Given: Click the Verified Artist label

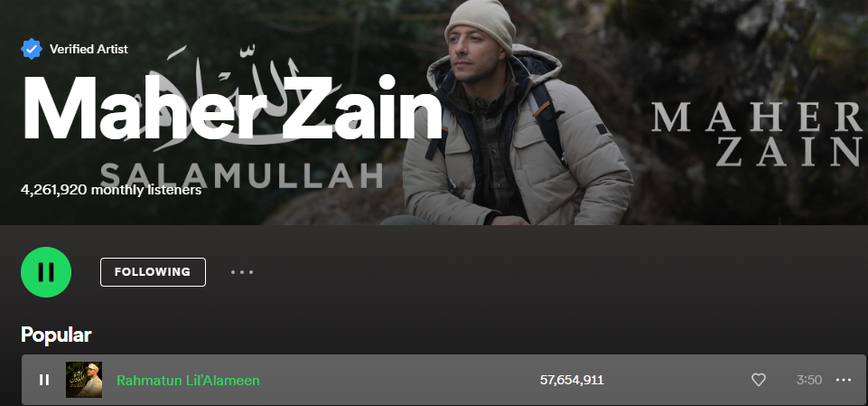Looking at the screenshot, I should coord(89,49).
